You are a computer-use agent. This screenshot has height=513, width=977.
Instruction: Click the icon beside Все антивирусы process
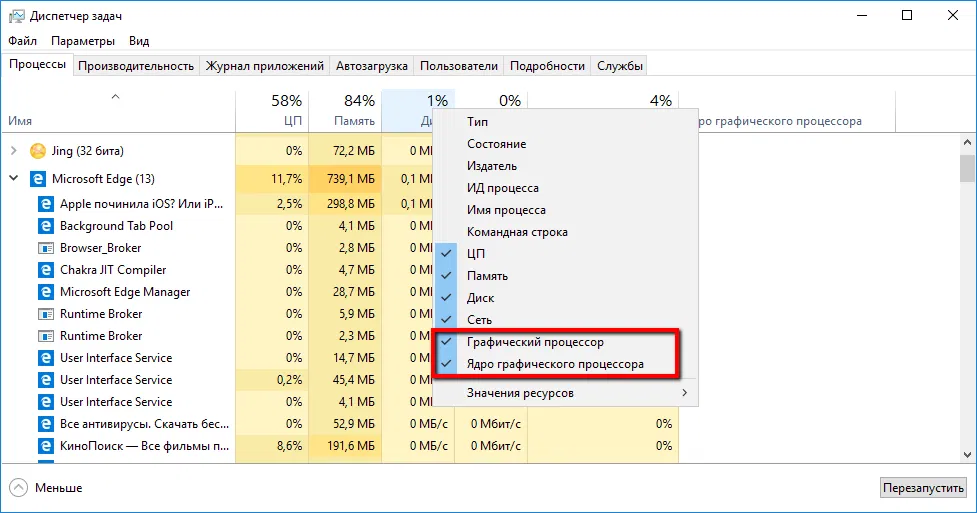click(45, 424)
